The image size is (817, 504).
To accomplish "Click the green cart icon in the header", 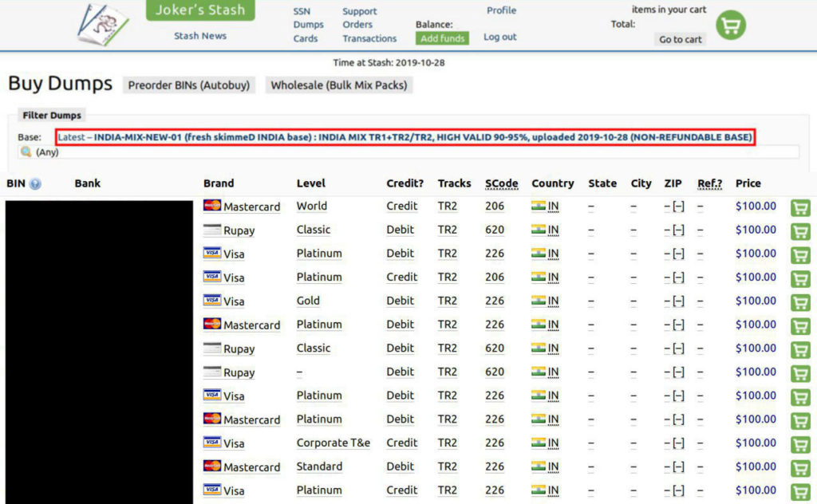I will click(730, 25).
